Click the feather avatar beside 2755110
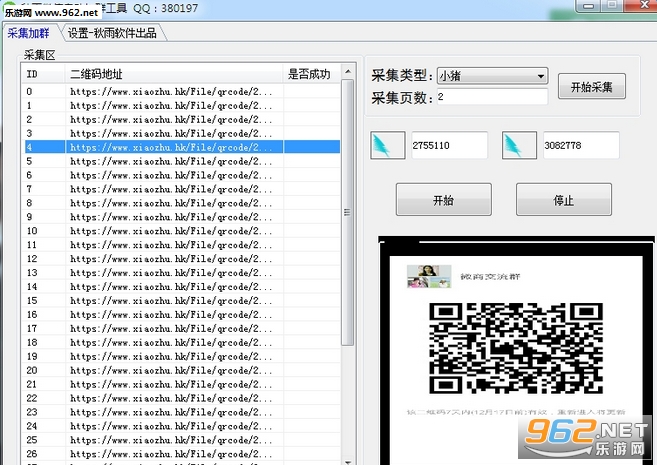This screenshot has width=657, height=465. click(x=388, y=145)
